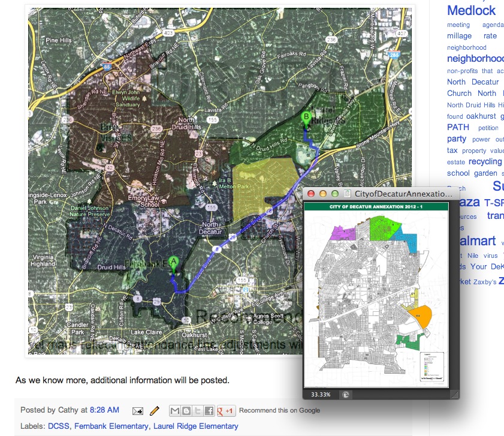
Task: Click the map legend box in annexation document
Action: (432, 367)
